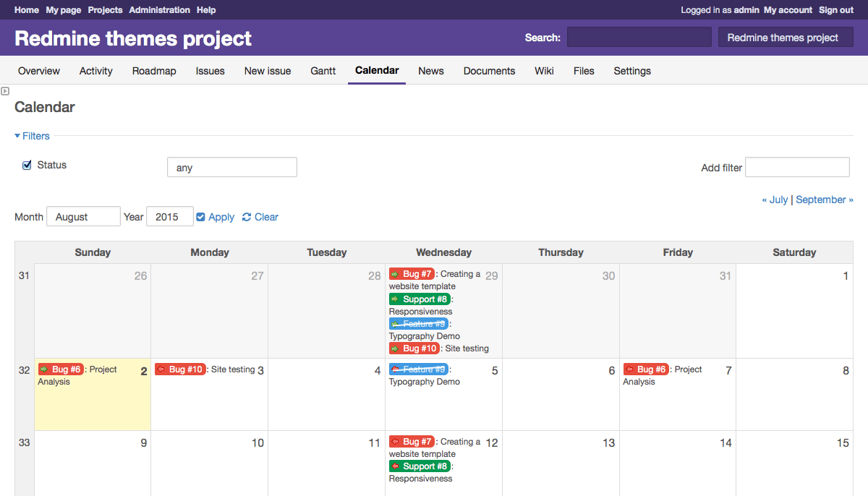Click the checkmark icon next to Apply
The height and width of the screenshot is (496, 868).
201,217
